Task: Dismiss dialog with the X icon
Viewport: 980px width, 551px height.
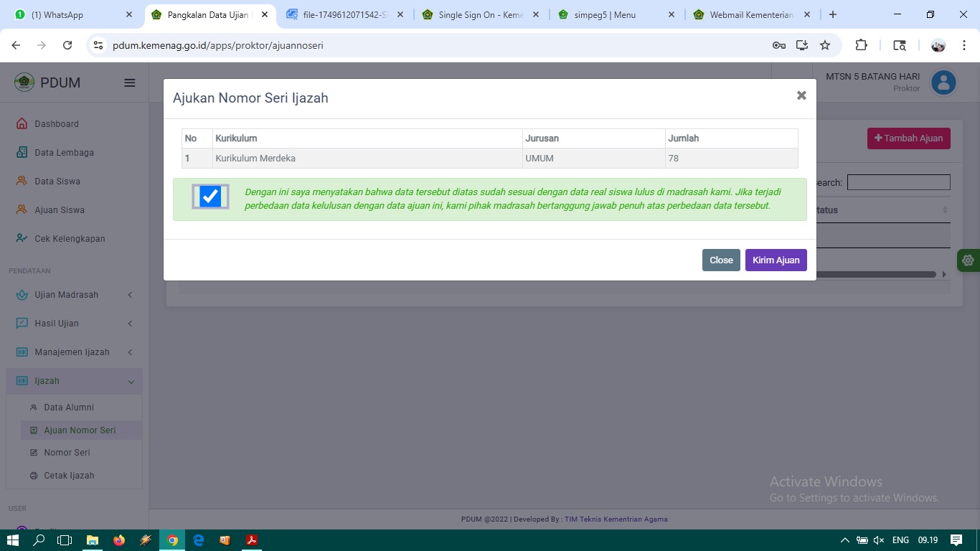Action: coord(801,95)
